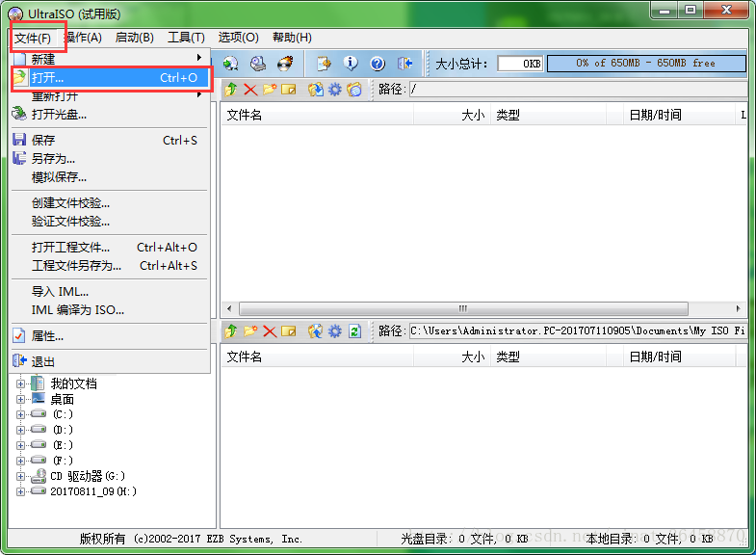Choose 打开光盘... from the File menu
Image resolution: width=756 pixels, height=555 pixels.
(111, 115)
